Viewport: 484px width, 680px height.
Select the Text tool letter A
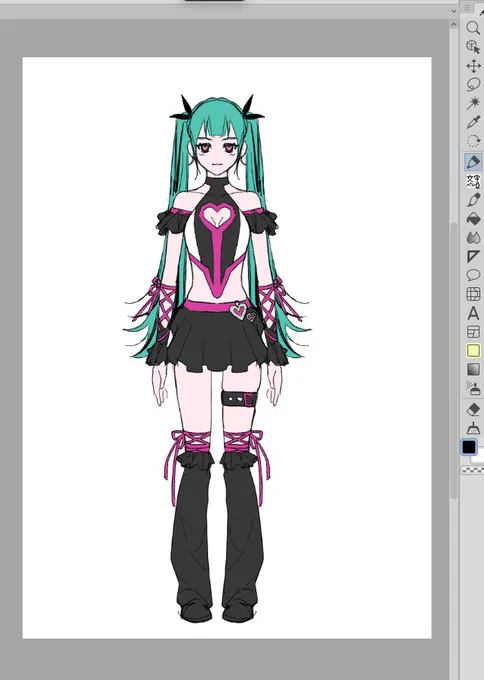[473, 313]
